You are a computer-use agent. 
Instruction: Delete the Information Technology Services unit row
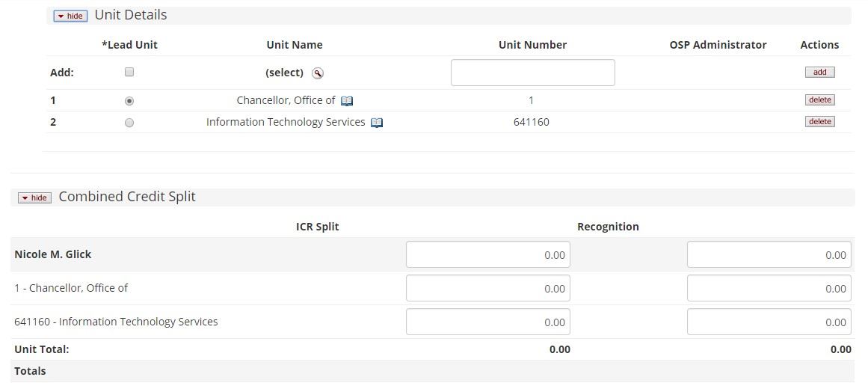(819, 122)
